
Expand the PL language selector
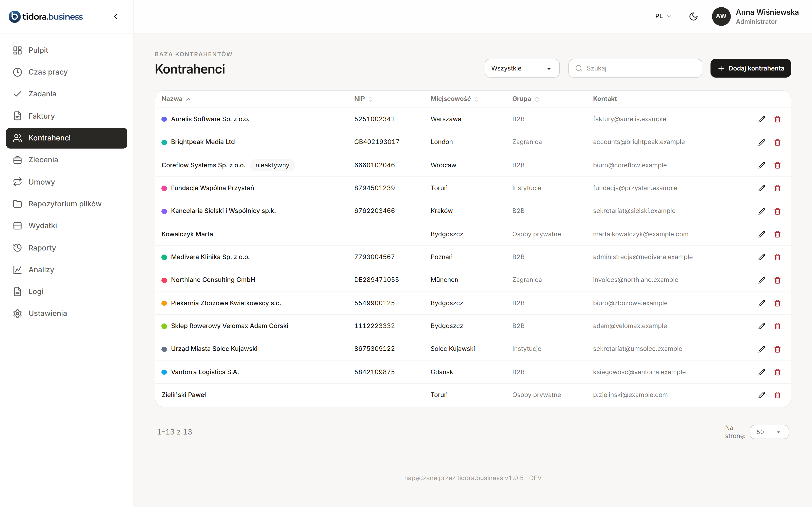pos(663,16)
